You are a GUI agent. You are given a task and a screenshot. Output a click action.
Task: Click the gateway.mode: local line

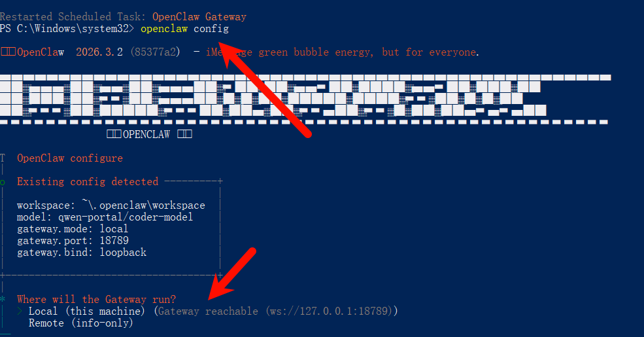(73, 229)
